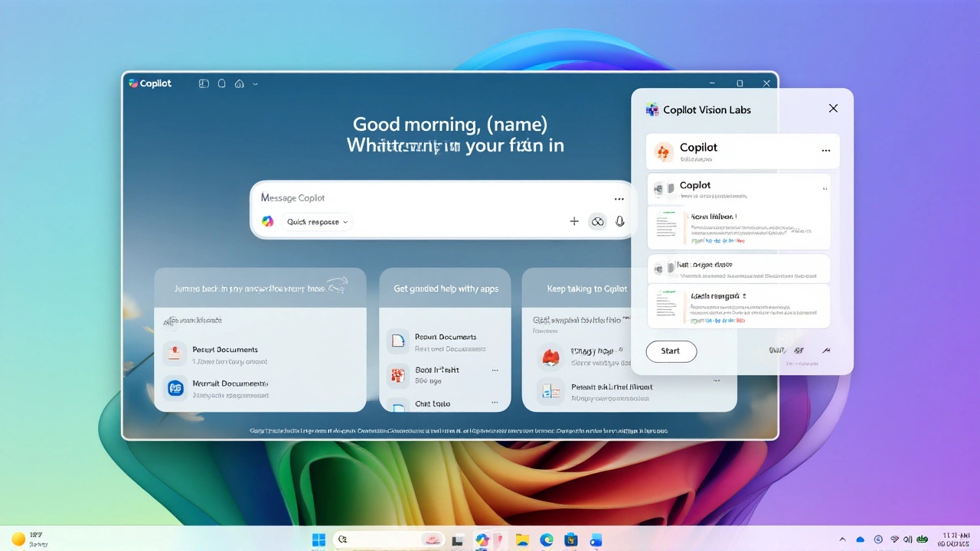Open the three-dot menu in the message box
980x551 pixels.
[619, 198]
